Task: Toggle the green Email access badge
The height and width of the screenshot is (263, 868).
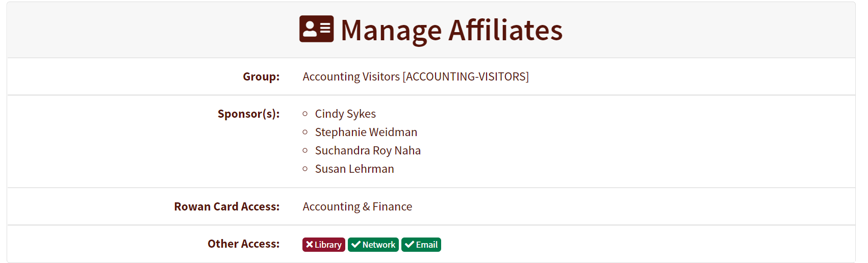Action: pos(421,245)
